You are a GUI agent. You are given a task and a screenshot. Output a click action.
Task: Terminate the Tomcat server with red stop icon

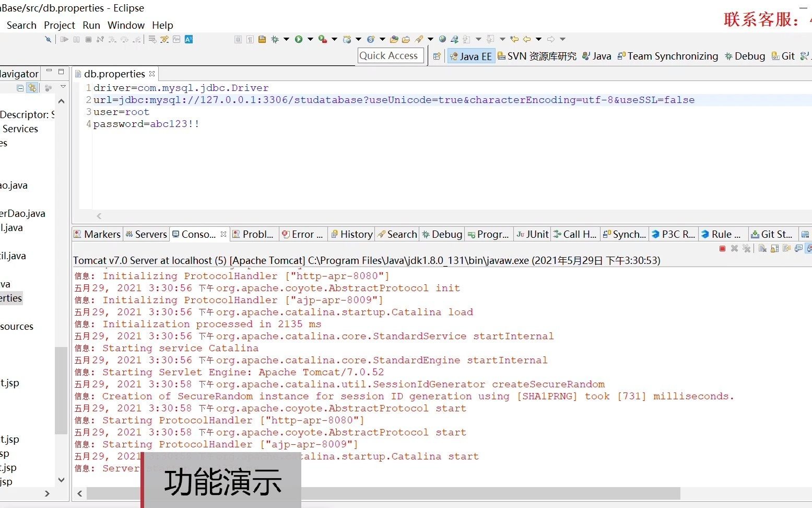(x=722, y=248)
